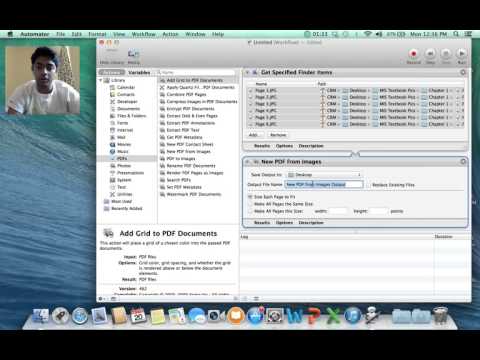
Task: Click the Record button in Automator toolbar
Action: [413, 54]
